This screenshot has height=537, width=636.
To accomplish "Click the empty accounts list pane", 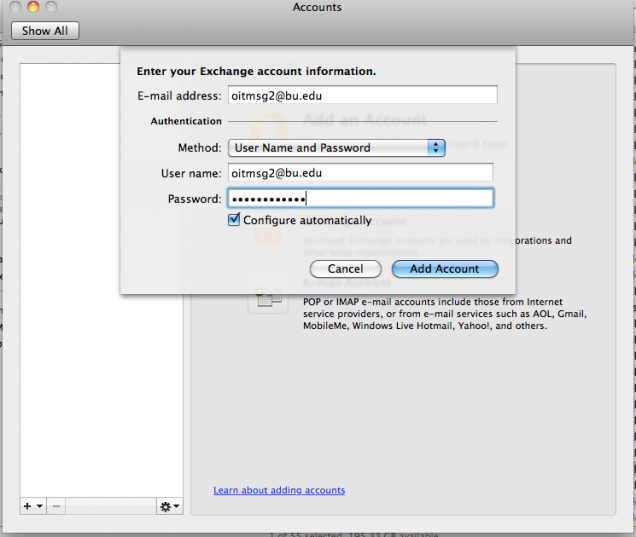I will [x=101, y=300].
